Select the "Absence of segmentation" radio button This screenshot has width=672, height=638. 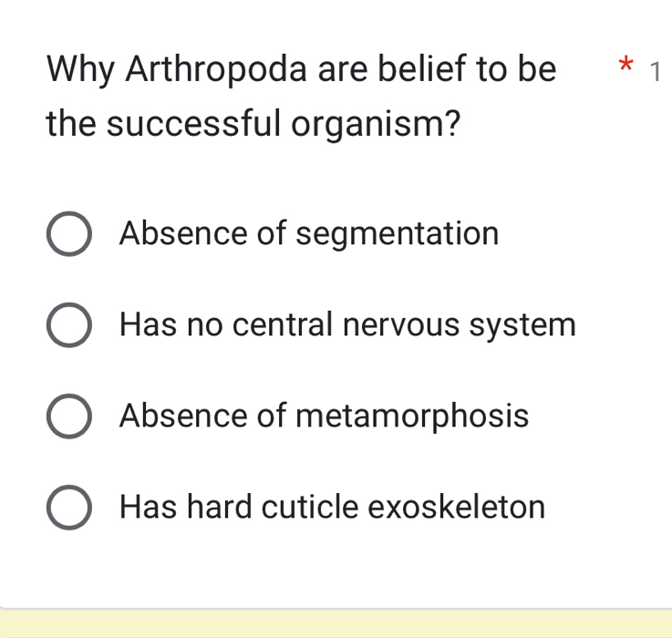[68, 234]
